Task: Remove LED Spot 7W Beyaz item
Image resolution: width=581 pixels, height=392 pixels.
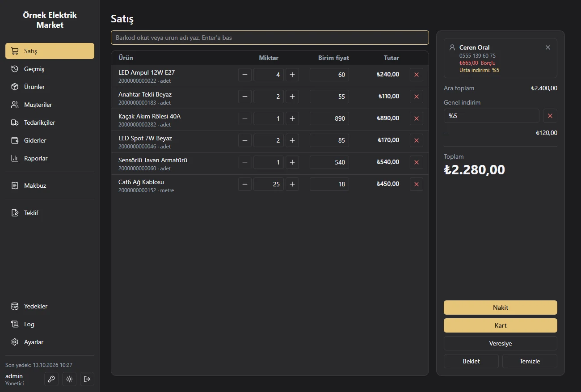Action: pos(417,140)
